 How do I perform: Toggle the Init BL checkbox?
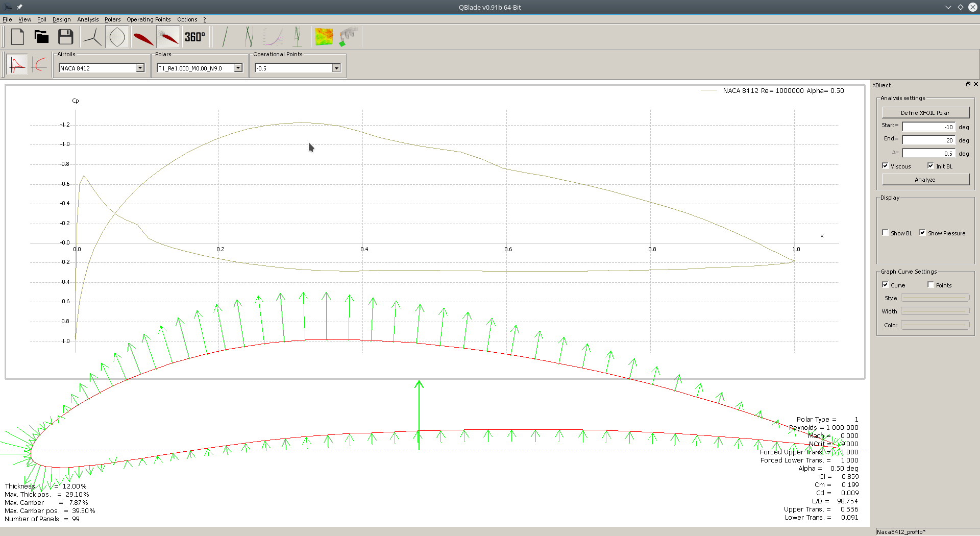coord(930,166)
